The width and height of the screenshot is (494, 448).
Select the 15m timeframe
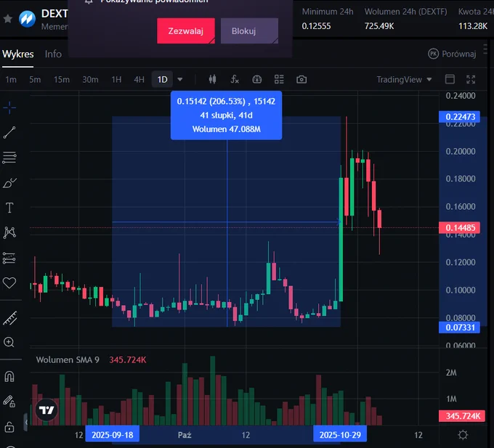click(x=62, y=80)
